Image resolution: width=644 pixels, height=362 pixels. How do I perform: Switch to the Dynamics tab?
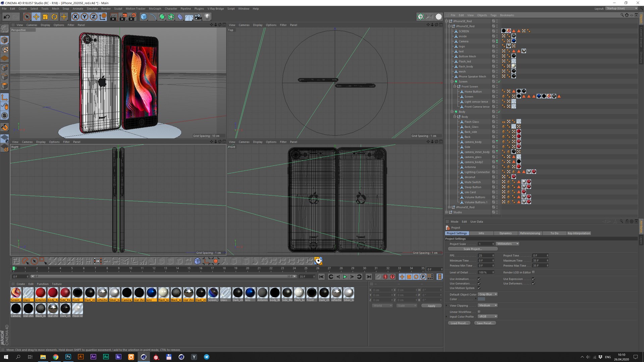505,233
